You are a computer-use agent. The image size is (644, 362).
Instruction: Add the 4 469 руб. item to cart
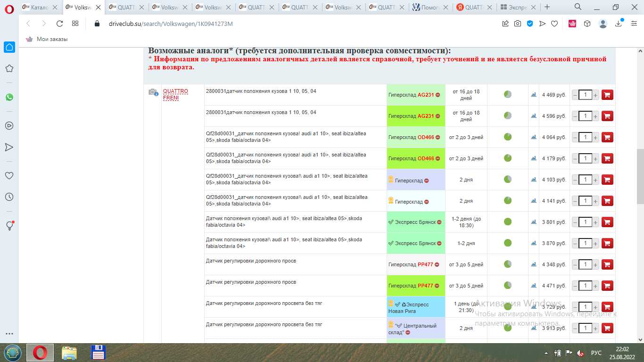tap(607, 95)
